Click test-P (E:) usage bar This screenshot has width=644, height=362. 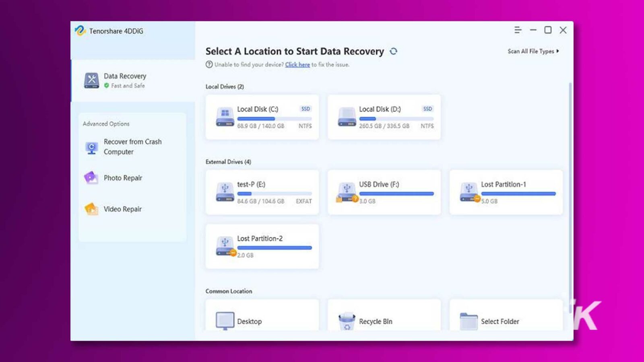[x=275, y=193]
